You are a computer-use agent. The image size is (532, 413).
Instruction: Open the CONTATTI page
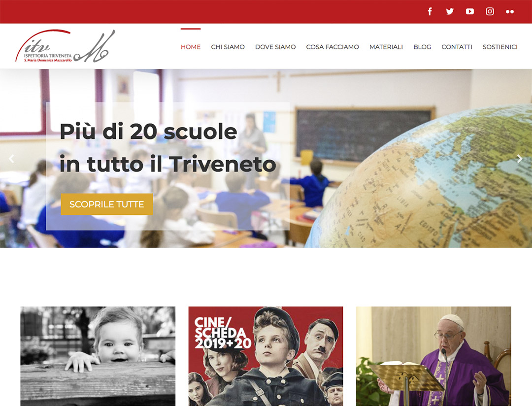[457, 47]
